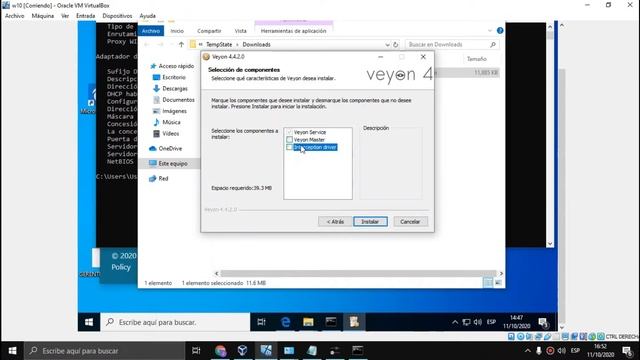Open VirtualBox Dispositivos menu
Screen dimensions: 640x360
118,16
